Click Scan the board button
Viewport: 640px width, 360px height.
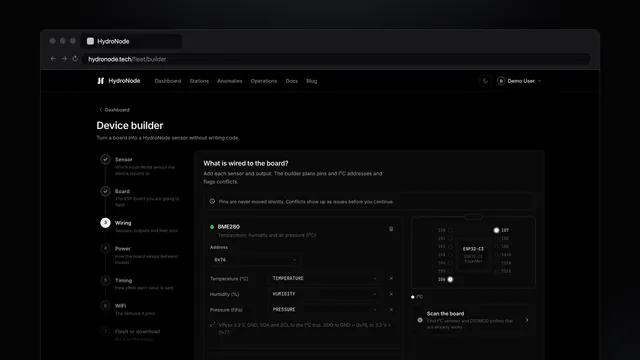[473, 320]
